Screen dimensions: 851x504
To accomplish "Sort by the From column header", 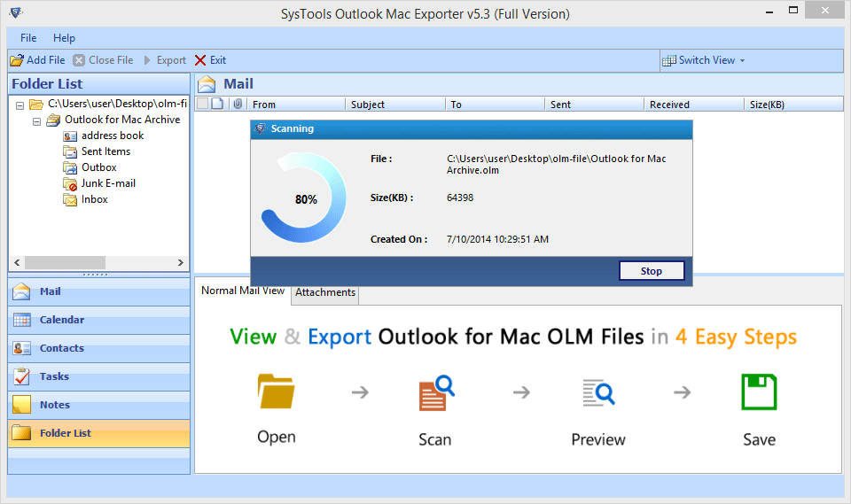I will pos(296,105).
